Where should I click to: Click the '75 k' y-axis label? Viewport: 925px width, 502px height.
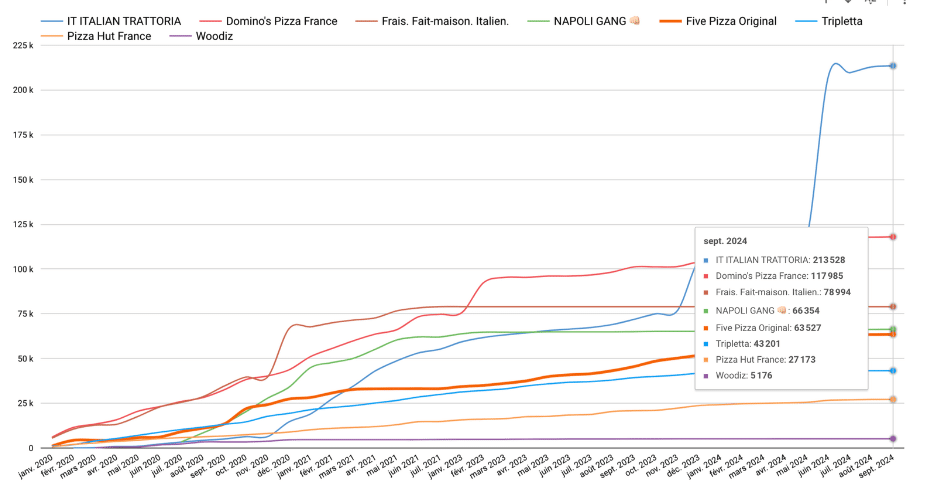click(25, 314)
